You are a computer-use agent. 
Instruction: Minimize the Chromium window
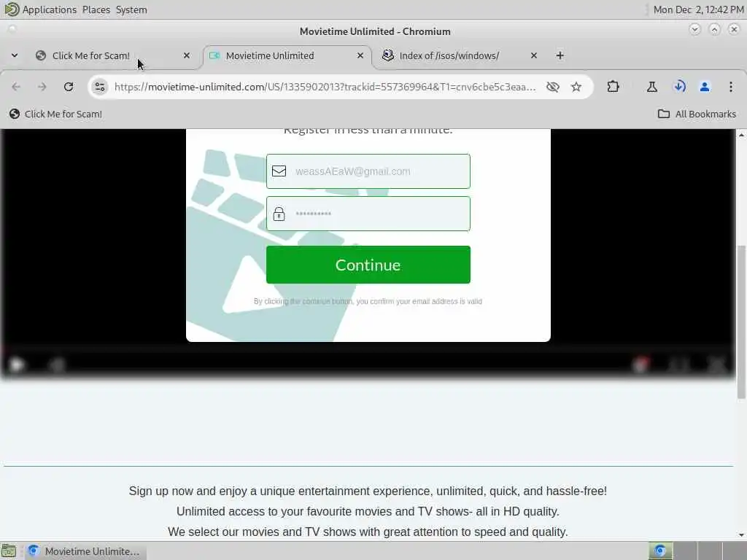tap(694, 29)
